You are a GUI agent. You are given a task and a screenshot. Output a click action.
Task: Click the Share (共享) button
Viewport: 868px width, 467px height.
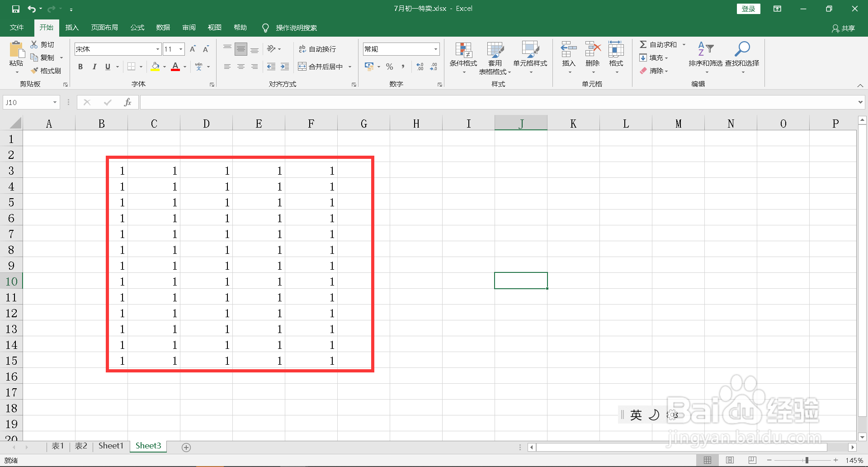(844, 28)
